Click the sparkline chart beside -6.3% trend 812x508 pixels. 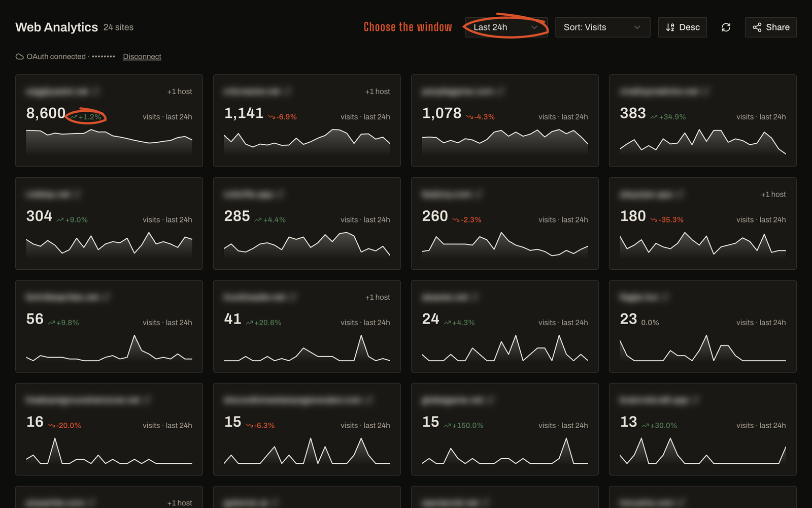click(307, 451)
